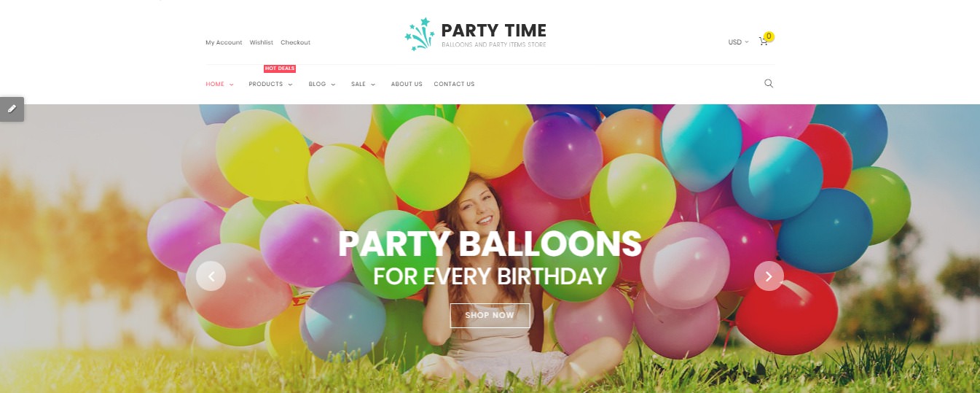Screen dimensions: 980x393
Task: Open the shopping cart icon
Action: 763,42
